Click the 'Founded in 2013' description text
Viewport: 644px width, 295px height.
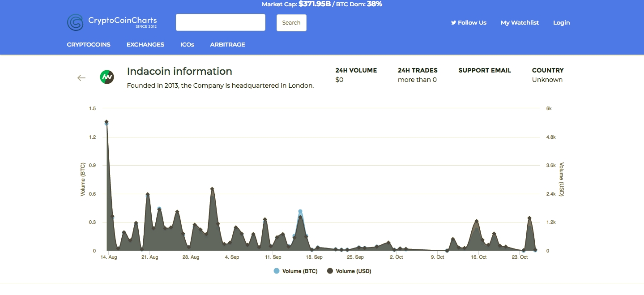[x=220, y=86]
